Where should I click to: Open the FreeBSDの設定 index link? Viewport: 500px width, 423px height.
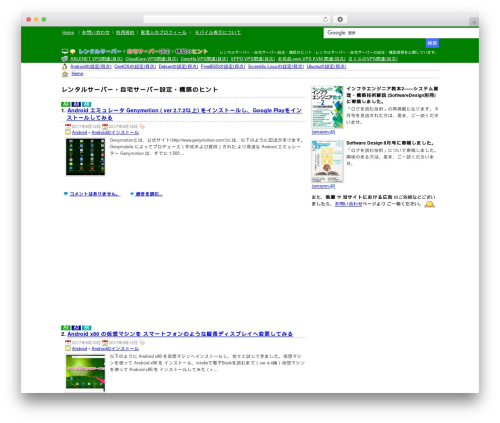coord(223,66)
